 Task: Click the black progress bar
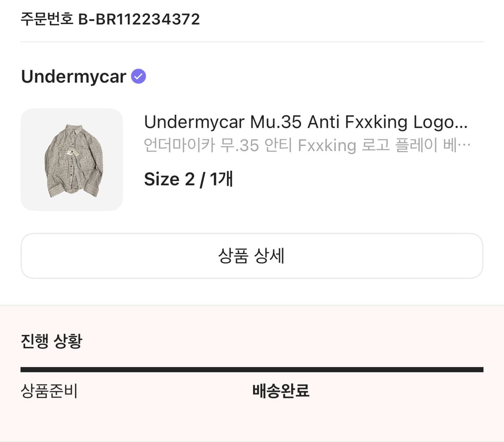tap(252, 369)
